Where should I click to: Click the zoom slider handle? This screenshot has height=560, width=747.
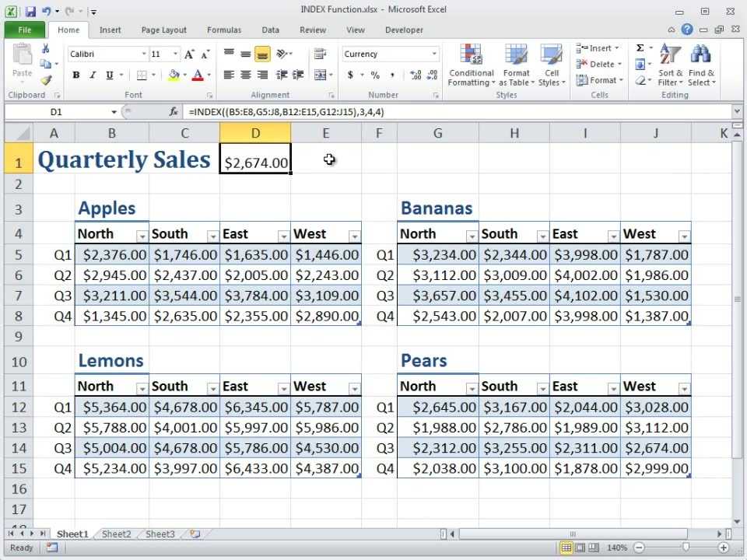[x=686, y=547]
